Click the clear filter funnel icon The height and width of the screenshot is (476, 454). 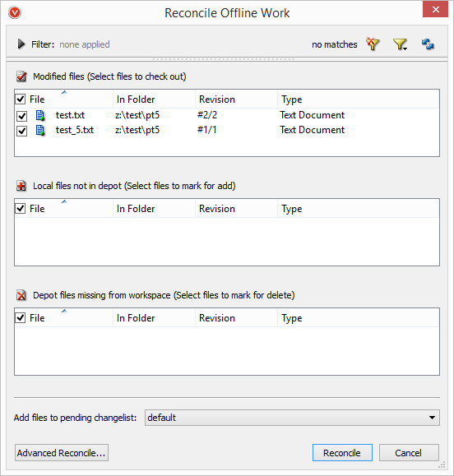click(x=373, y=44)
